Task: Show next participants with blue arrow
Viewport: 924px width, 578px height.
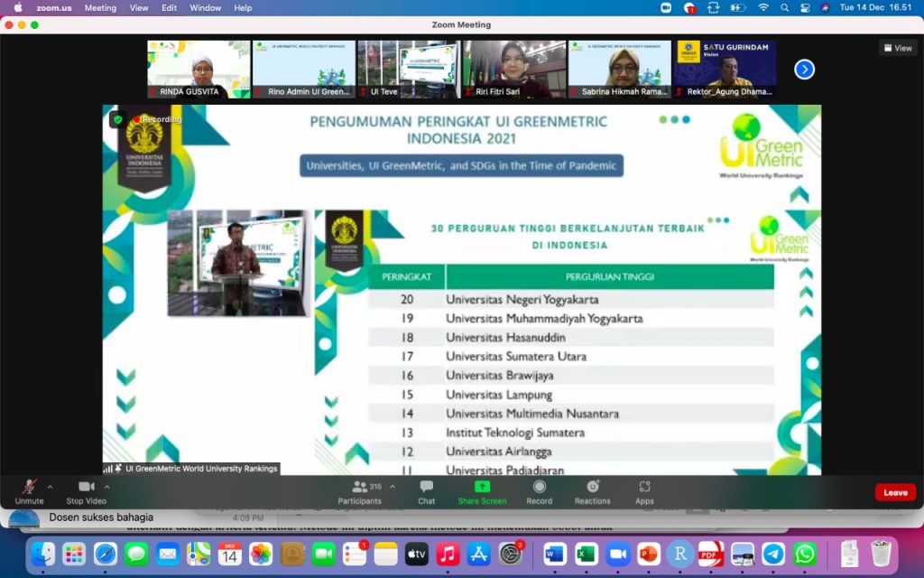Action: tap(804, 70)
